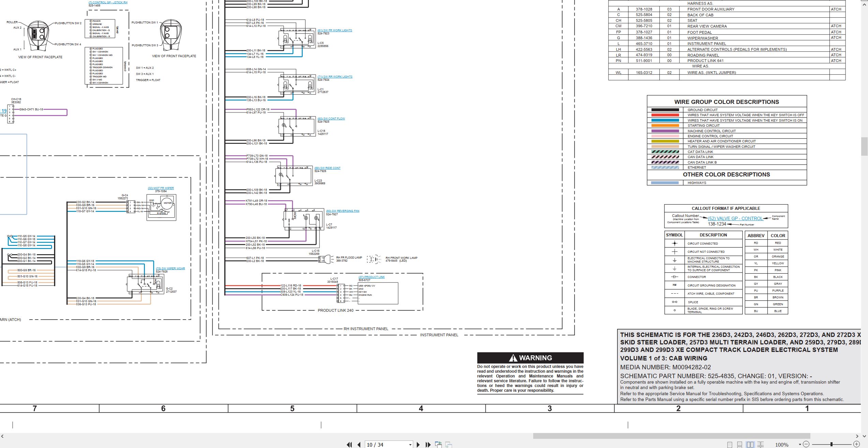Click the 'CAN DATA LINK B' legend entry
Viewport: 868px width, 448px height.
tap(702, 162)
